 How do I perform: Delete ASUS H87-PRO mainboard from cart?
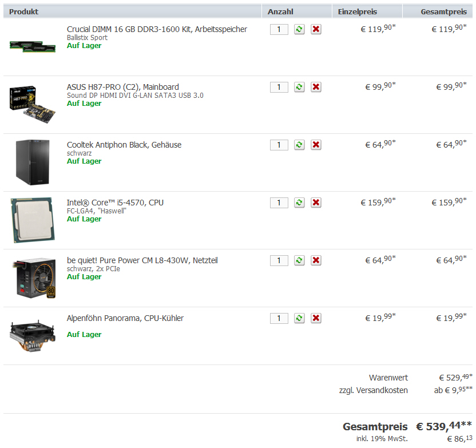point(316,87)
